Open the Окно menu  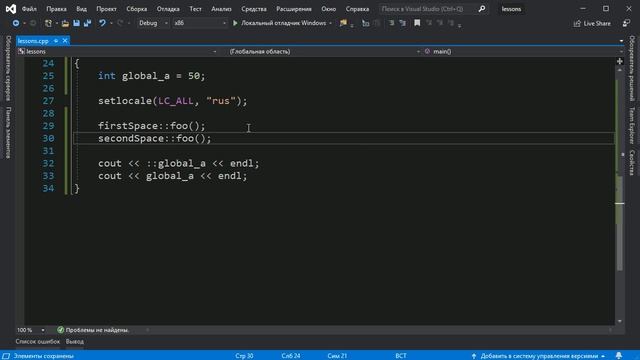(x=328, y=9)
